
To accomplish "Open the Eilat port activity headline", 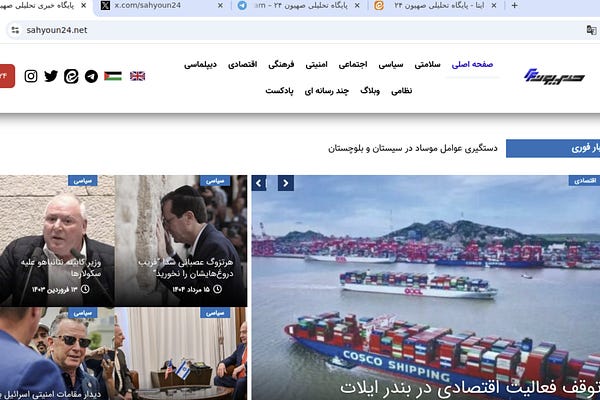I will click(x=470, y=388).
